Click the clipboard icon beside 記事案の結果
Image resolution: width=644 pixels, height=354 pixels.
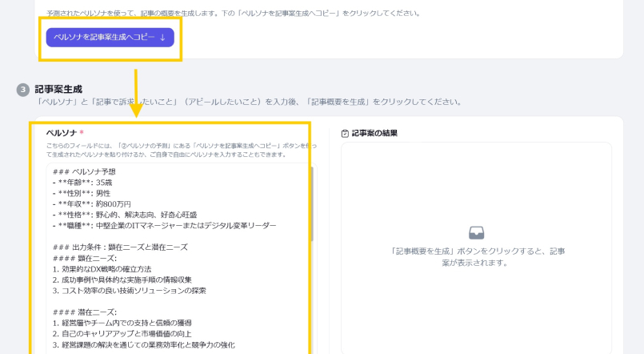pyautogui.click(x=345, y=133)
